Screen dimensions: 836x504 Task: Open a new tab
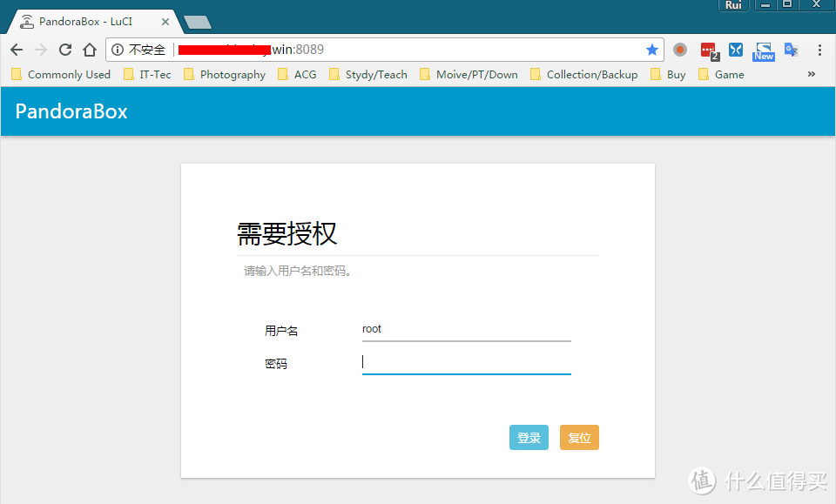click(198, 22)
